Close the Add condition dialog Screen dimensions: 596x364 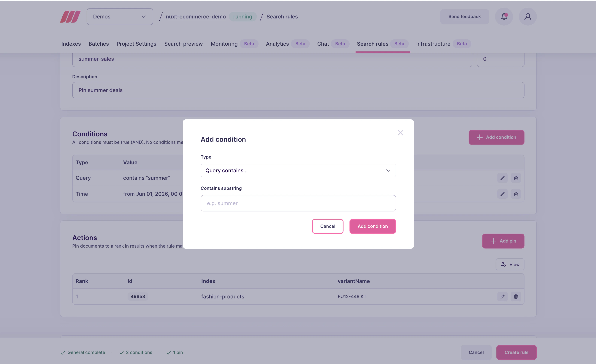(400, 133)
